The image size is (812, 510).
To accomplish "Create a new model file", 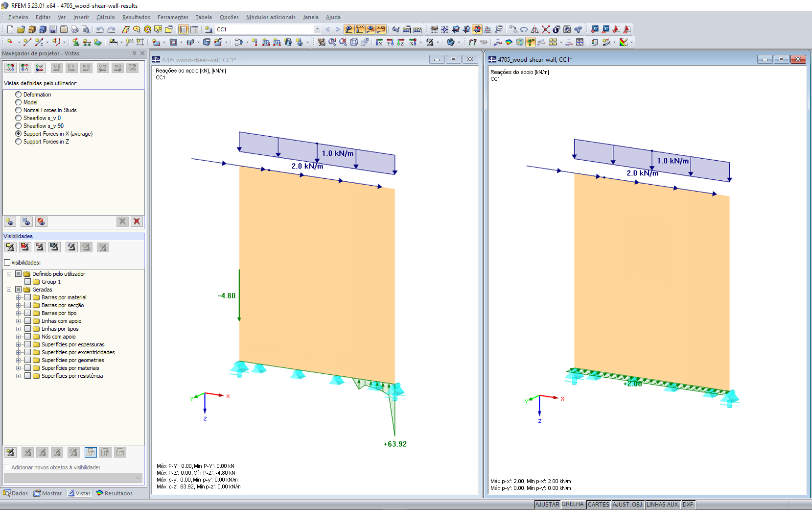I will click(10, 29).
